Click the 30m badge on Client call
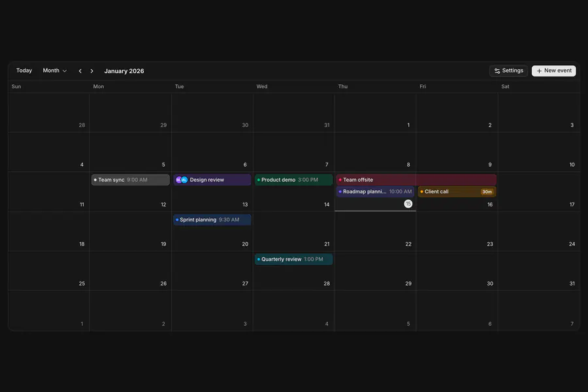This screenshot has height=392, width=588. [487, 191]
